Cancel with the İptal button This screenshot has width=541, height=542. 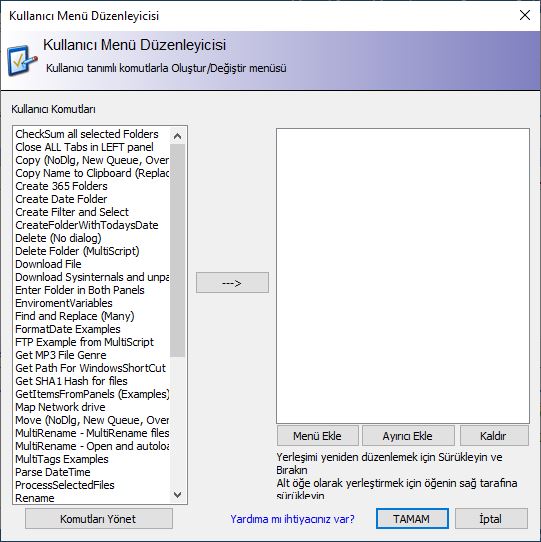[491, 519]
